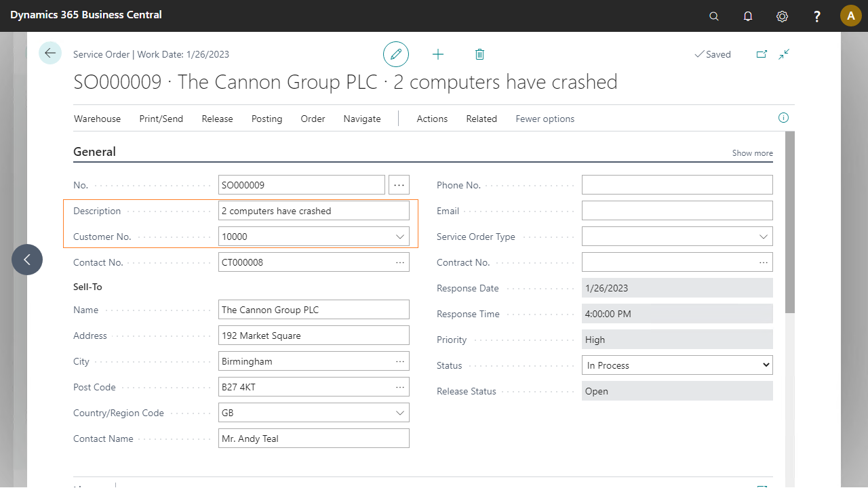The width and height of the screenshot is (868, 488).
Task: Open Contract No. lookup ellipsis
Action: coord(764,262)
